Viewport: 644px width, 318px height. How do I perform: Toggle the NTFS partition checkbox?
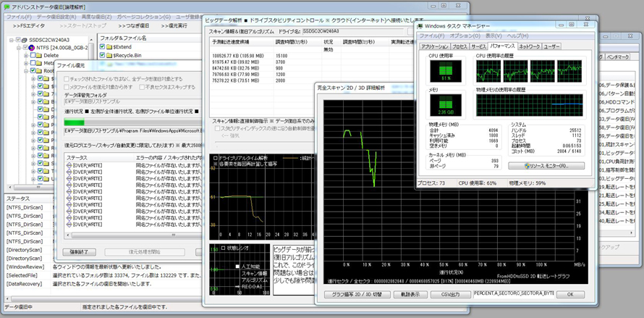(x=25, y=48)
